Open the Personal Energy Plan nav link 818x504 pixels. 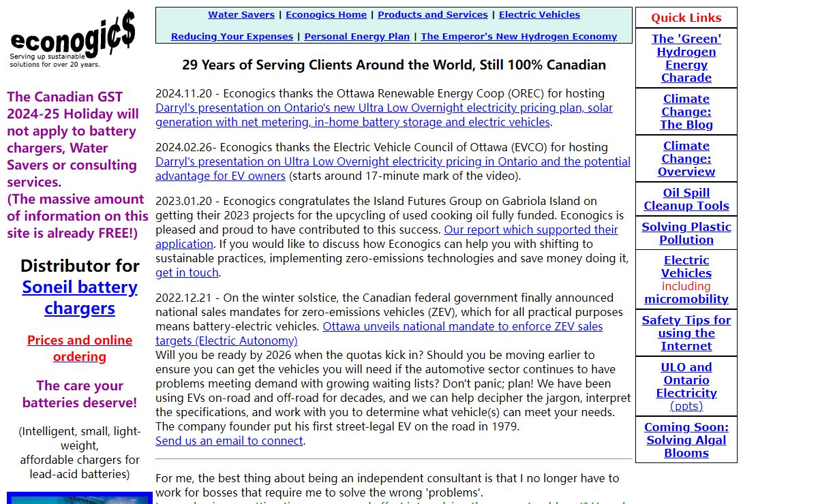click(357, 36)
